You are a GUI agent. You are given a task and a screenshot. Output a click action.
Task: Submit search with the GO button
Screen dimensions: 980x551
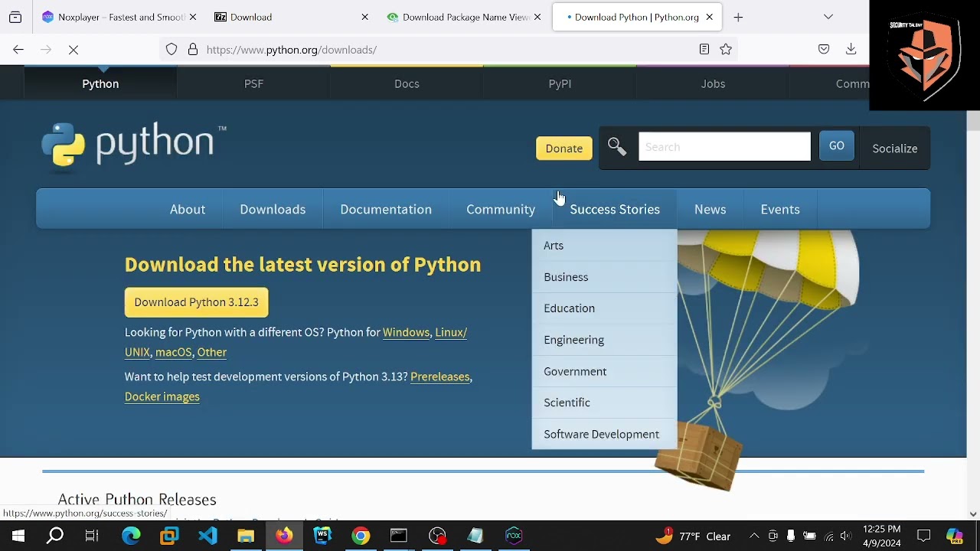[x=837, y=146]
